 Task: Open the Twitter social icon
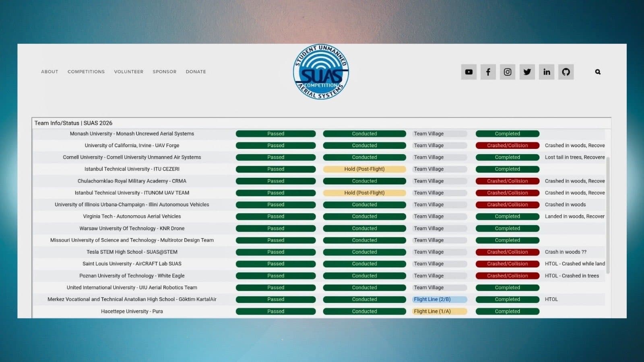[527, 72]
